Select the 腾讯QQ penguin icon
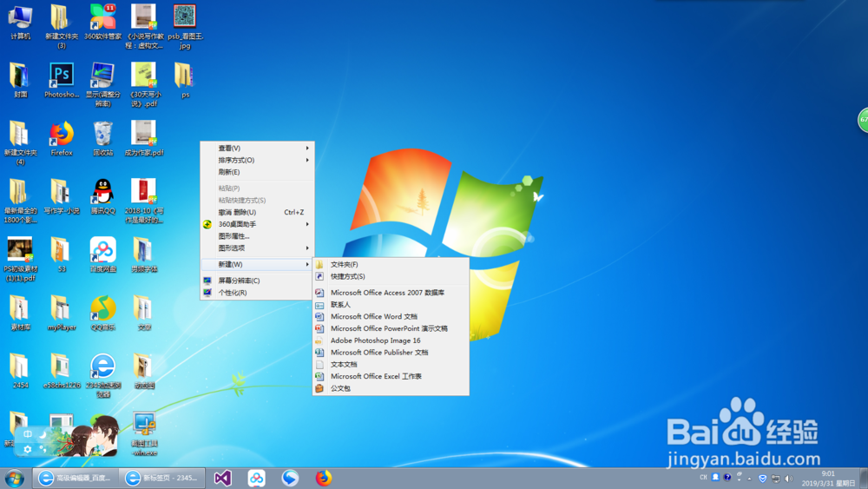Viewport: 868px width, 489px height. (x=103, y=197)
